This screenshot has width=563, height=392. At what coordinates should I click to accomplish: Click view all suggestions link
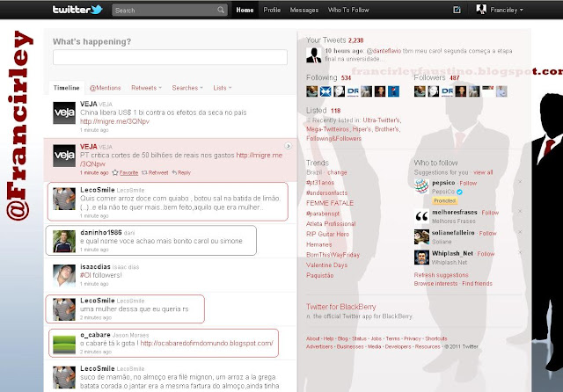(483, 172)
